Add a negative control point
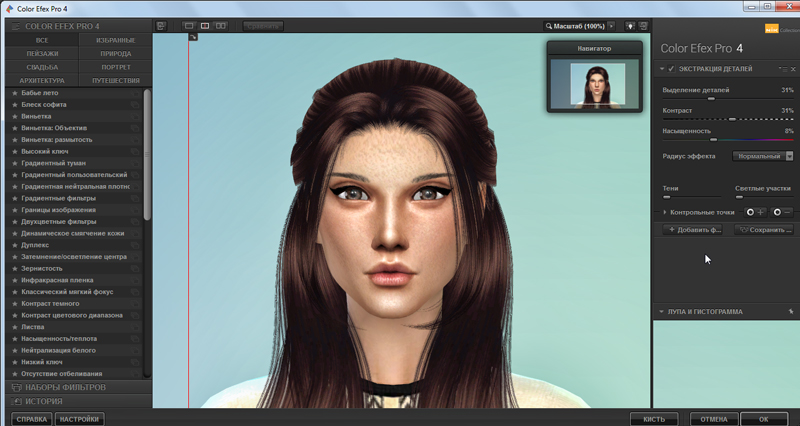The image size is (800, 426). click(782, 212)
